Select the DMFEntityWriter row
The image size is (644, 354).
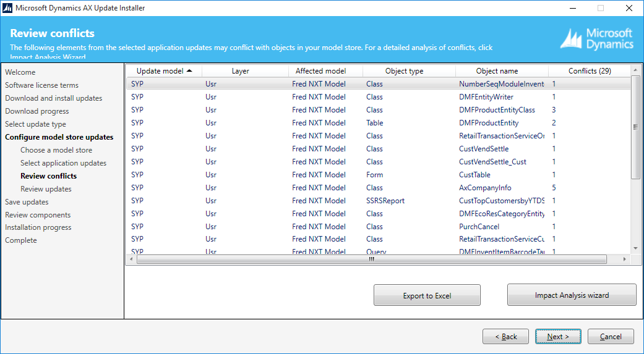point(378,97)
